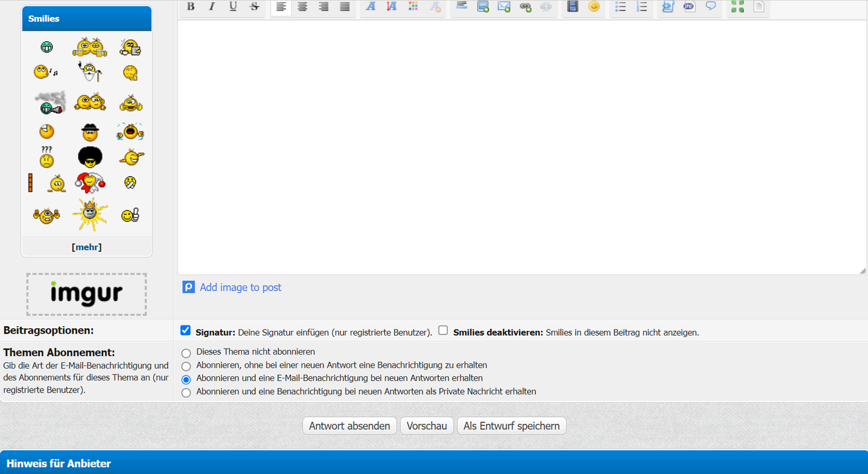Open the font face picker
868x474 pixels.
[370, 7]
